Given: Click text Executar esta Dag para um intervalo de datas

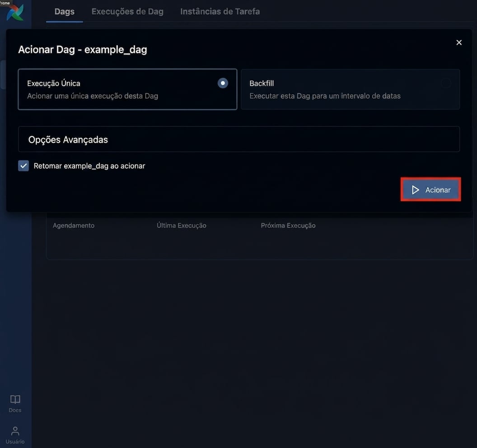Looking at the screenshot, I should point(325,96).
